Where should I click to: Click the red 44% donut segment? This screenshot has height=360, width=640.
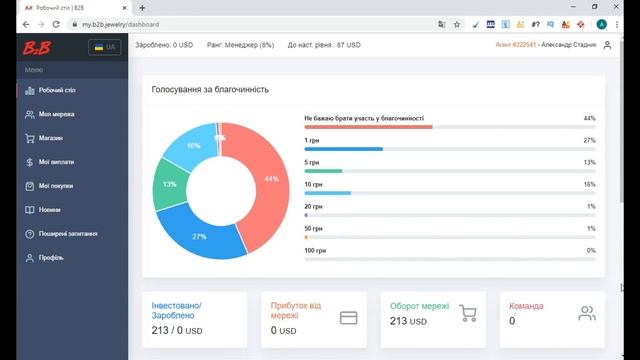pos(270,180)
